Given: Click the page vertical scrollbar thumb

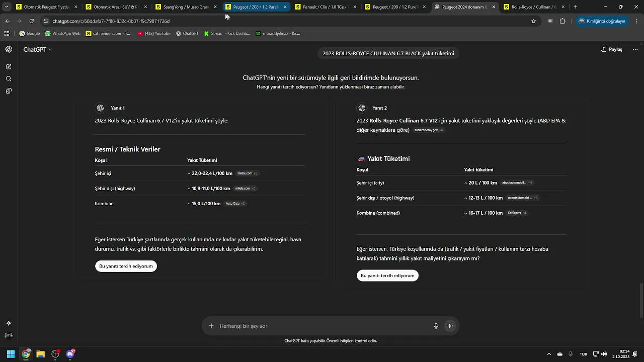Looking at the screenshot, I should [641, 301].
